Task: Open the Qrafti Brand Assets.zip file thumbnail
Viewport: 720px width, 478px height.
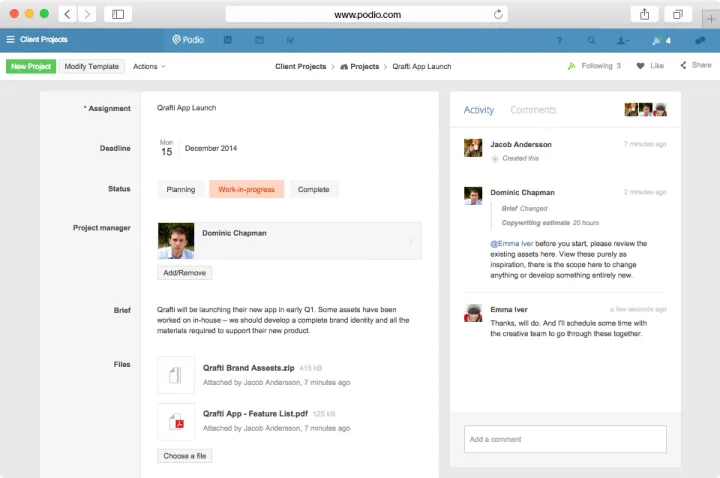Action: point(176,375)
